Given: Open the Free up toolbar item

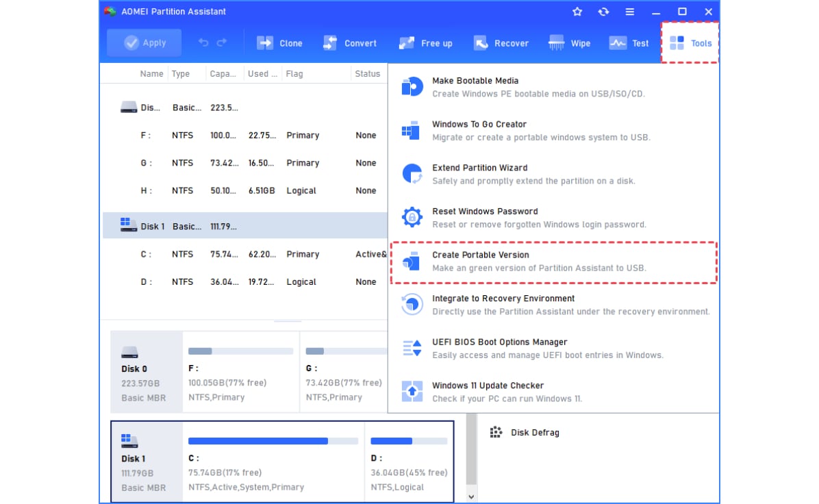Looking at the screenshot, I should point(426,43).
